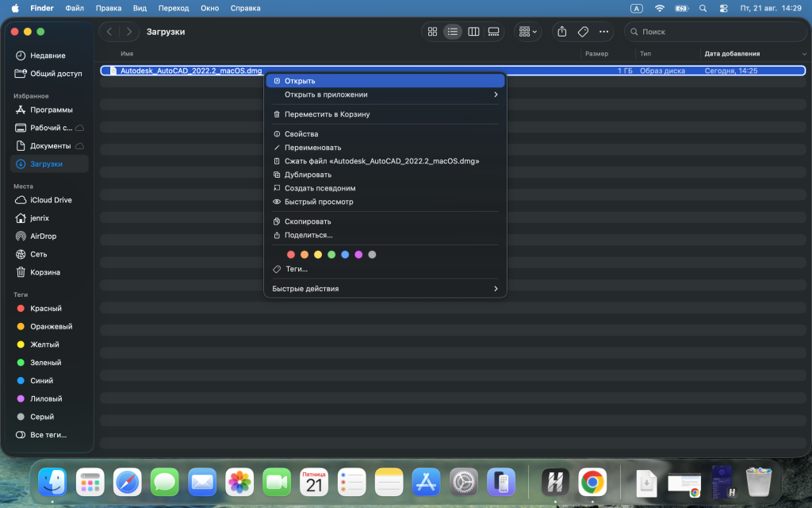Open Документы in the sidebar
812x508 pixels.
click(49, 146)
